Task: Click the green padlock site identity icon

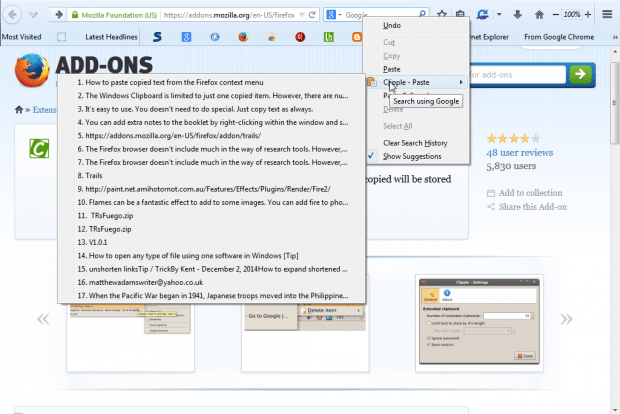Action: click(75, 15)
